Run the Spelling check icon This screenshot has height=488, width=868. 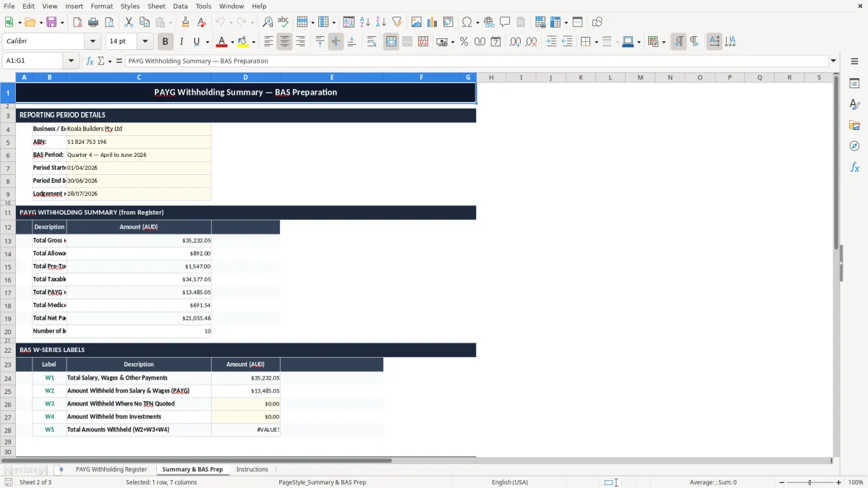click(284, 22)
